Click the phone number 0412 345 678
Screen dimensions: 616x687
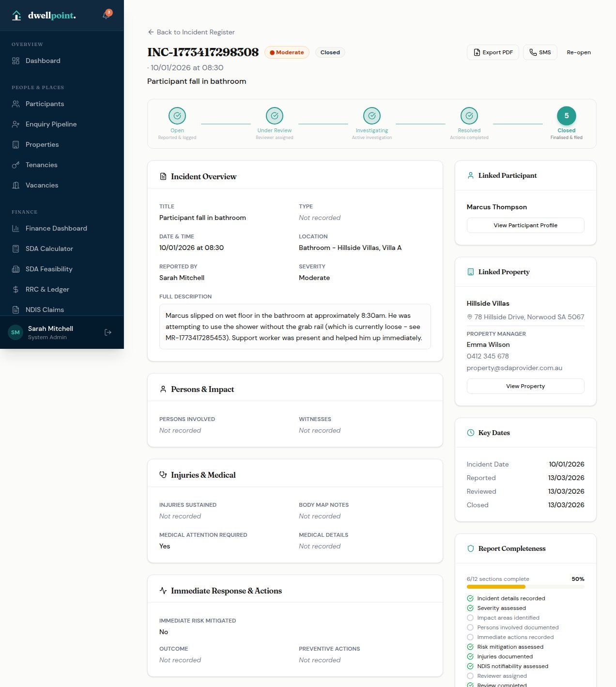[x=488, y=356]
